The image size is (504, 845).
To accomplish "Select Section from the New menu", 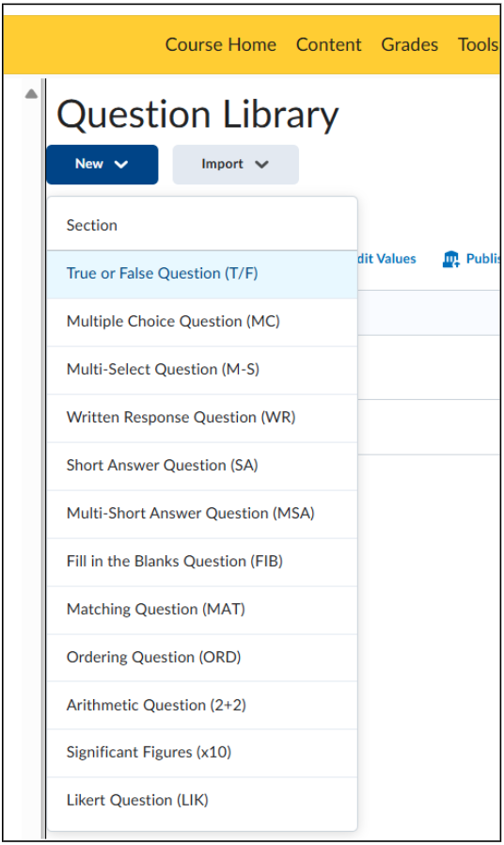I will [x=202, y=225].
